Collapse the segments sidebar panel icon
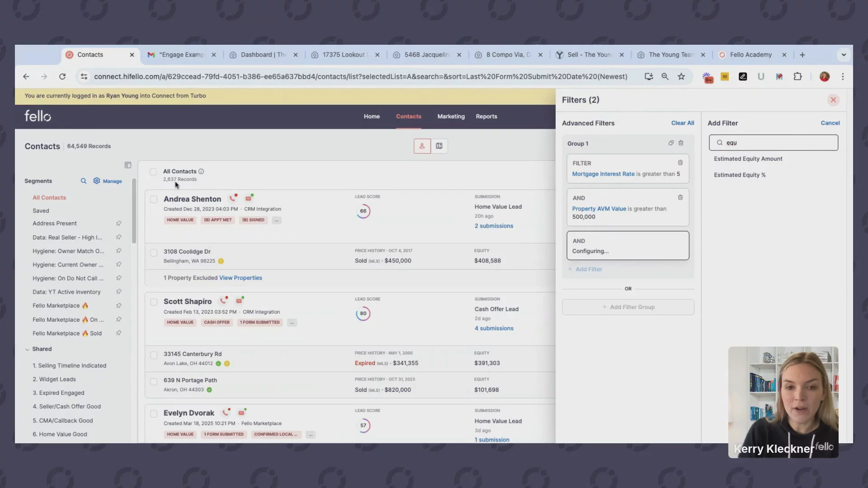 point(128,165)
